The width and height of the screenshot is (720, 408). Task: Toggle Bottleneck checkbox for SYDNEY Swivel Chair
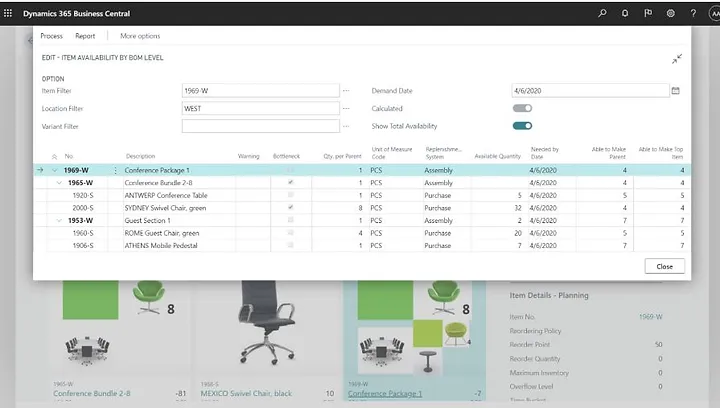(x=291, y=208)
